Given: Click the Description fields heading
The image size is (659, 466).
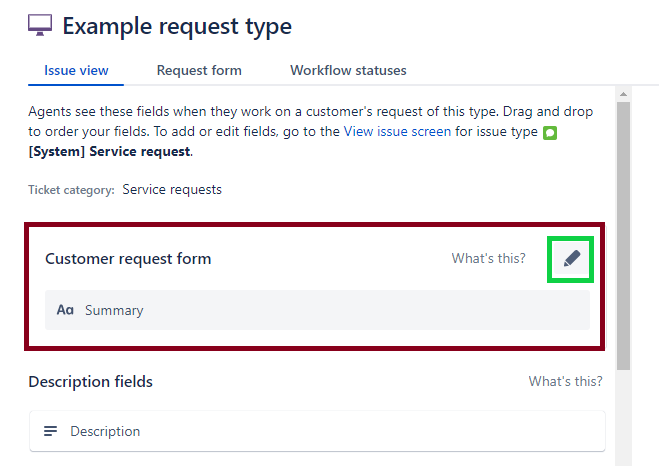Looking at the screenshot, I should pos(90,381).
